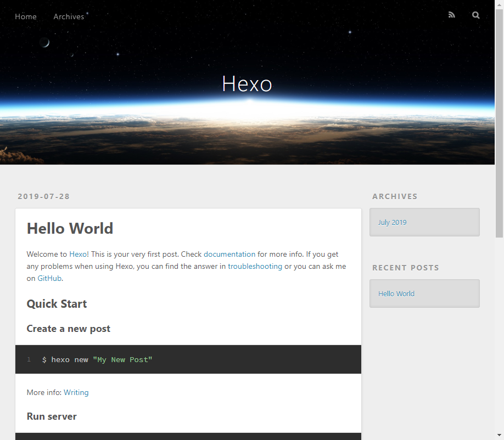Image resolution: width=504 pixels, height=440 pixels.
Task: Select the Home menu item
Action: click(25, 16)
